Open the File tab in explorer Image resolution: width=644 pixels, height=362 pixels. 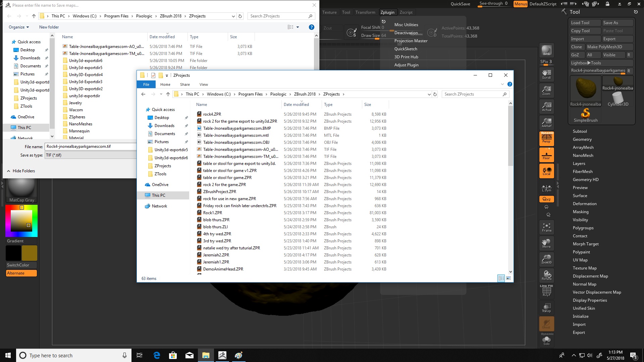click(x=146, y=84)
